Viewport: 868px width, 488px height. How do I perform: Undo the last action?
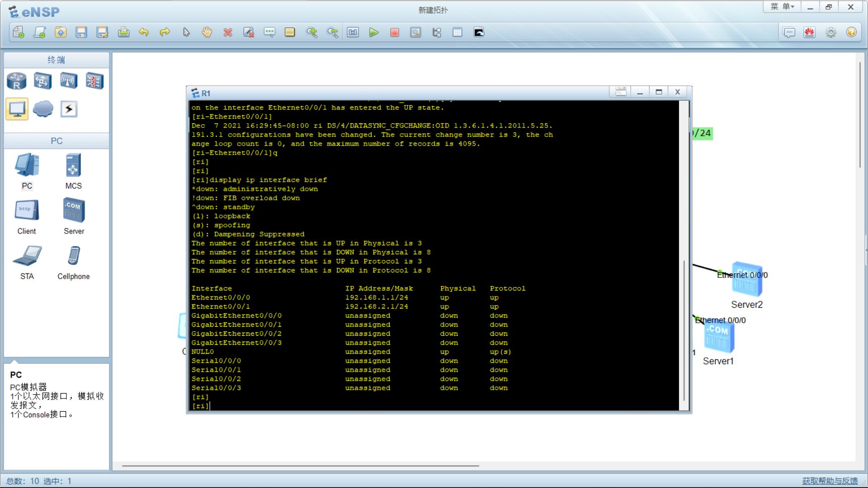pos(144,32)
